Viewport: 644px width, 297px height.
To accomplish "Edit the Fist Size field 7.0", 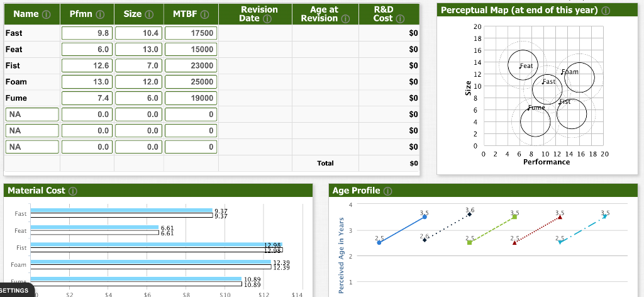I will tap(139, 65).
